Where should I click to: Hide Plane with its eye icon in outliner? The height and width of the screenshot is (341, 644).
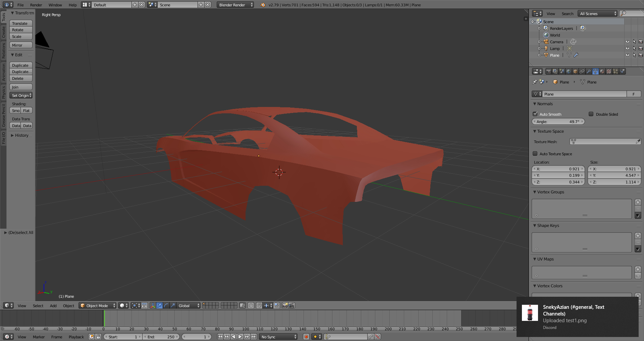(x=628, y=55)
